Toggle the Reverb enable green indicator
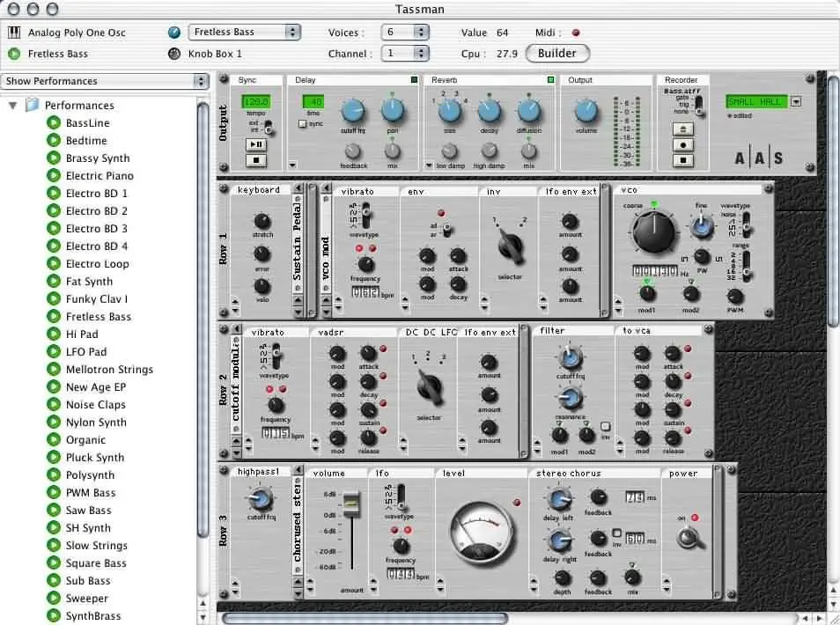840x625 pixels. point(550,80)
